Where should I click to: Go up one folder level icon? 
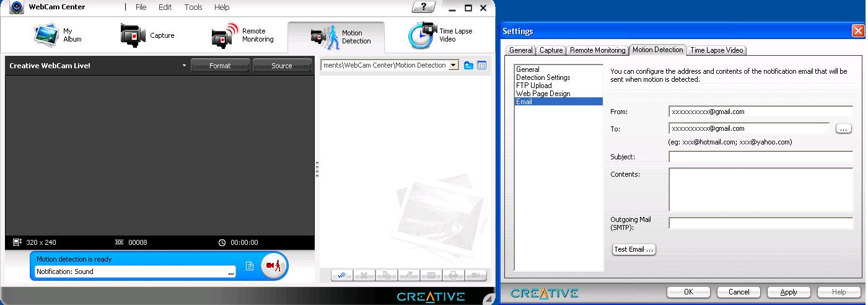pos(469,65)
